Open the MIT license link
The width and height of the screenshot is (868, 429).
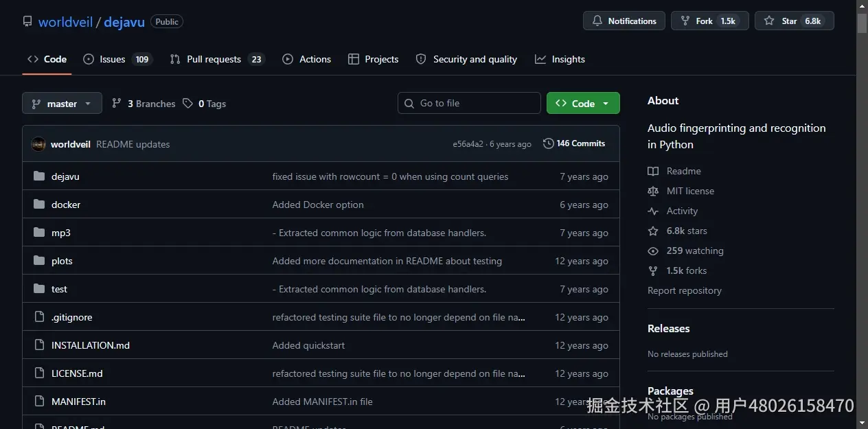click(x=681, y=191)
